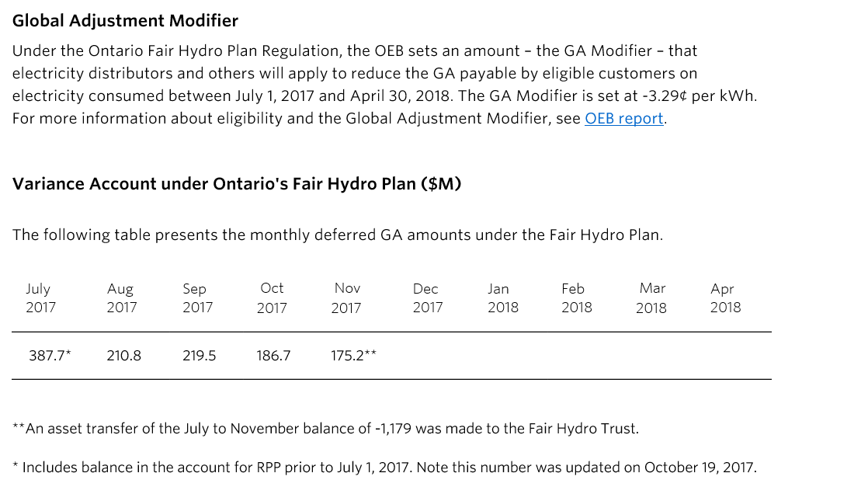This screenshot has width=868, height=480.
Task: Click the asset transfer double-asterisk footnote
Action: point(325,429)
